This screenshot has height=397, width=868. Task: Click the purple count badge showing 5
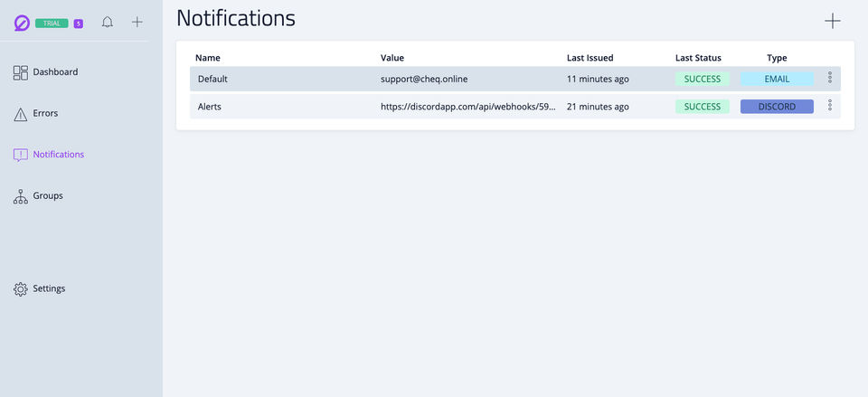(x=79, y=24)
